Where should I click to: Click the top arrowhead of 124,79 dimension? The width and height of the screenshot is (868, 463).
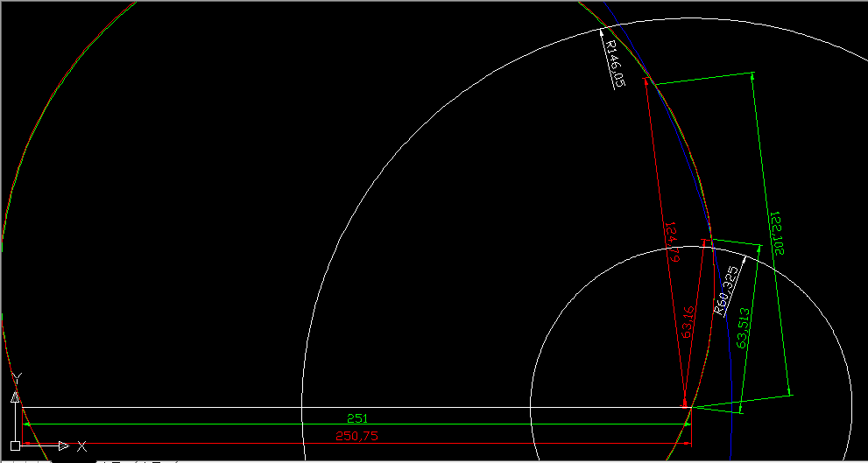[649, 84]
